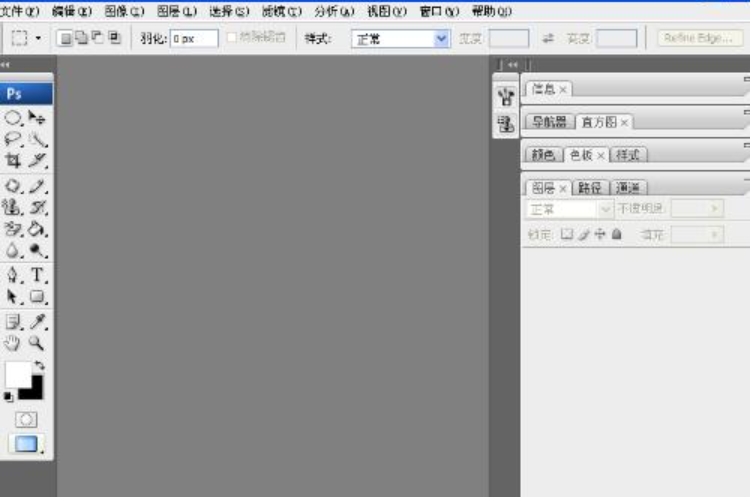751x501 pixels.
Task: Select the Slice tool
Action: click(37, 160)
